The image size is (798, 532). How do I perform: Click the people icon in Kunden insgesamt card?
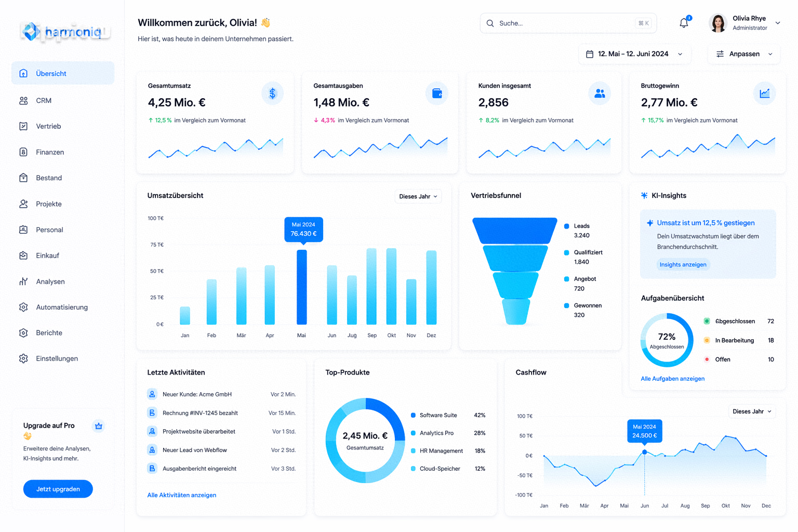[x=600, y=94]
